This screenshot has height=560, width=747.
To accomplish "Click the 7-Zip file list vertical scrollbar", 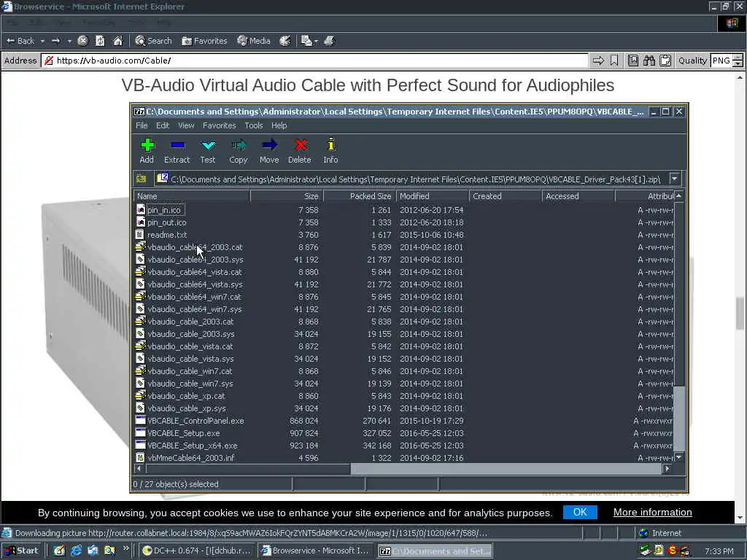I will point(679,419).
